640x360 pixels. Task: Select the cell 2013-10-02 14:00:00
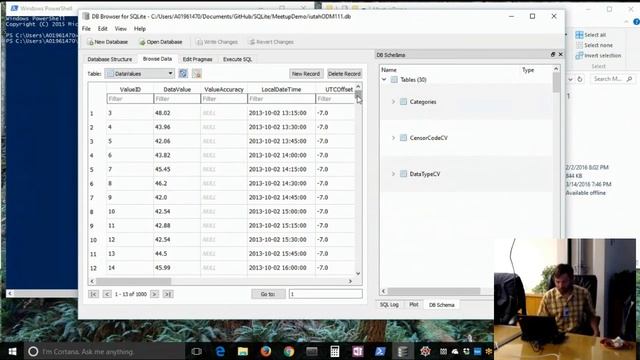tap(281, 155)
